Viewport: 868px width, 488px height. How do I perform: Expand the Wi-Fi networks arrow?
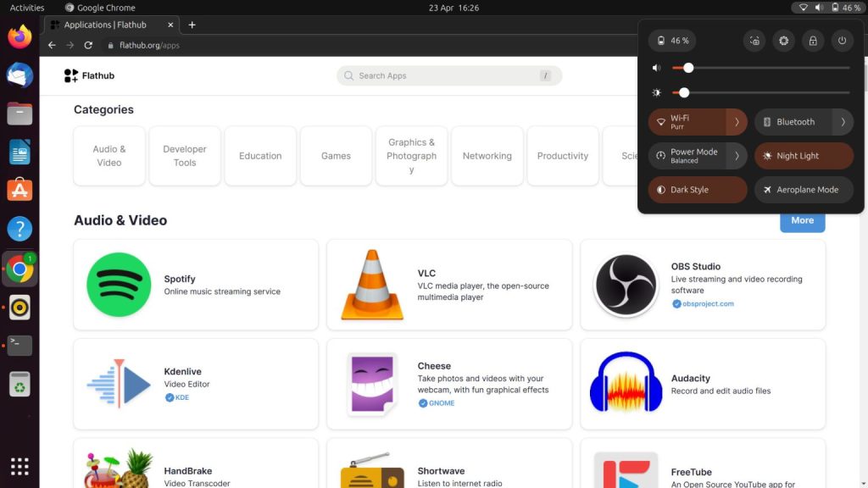(737, 122)
